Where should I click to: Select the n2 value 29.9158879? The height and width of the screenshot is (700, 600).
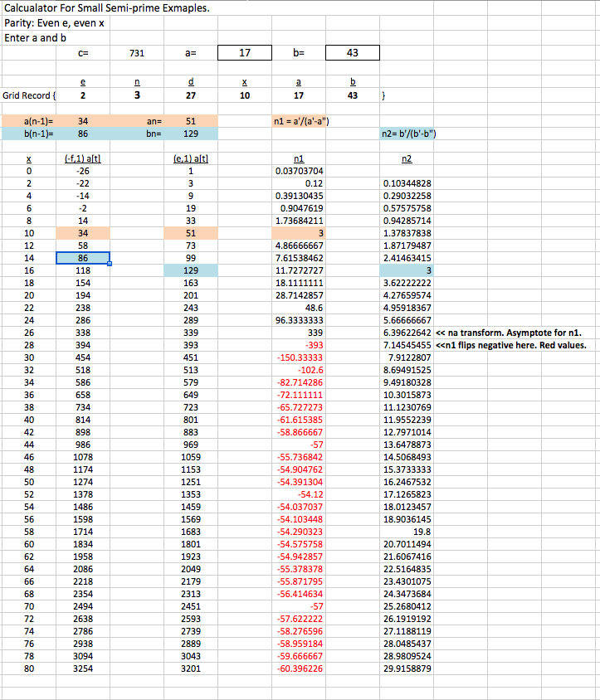click(x=407, y=668)
